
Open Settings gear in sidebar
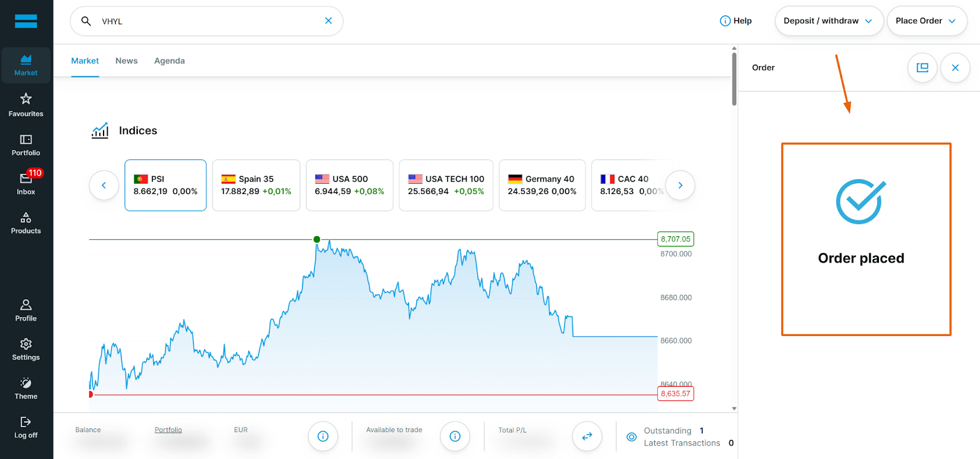coord(26,349)
